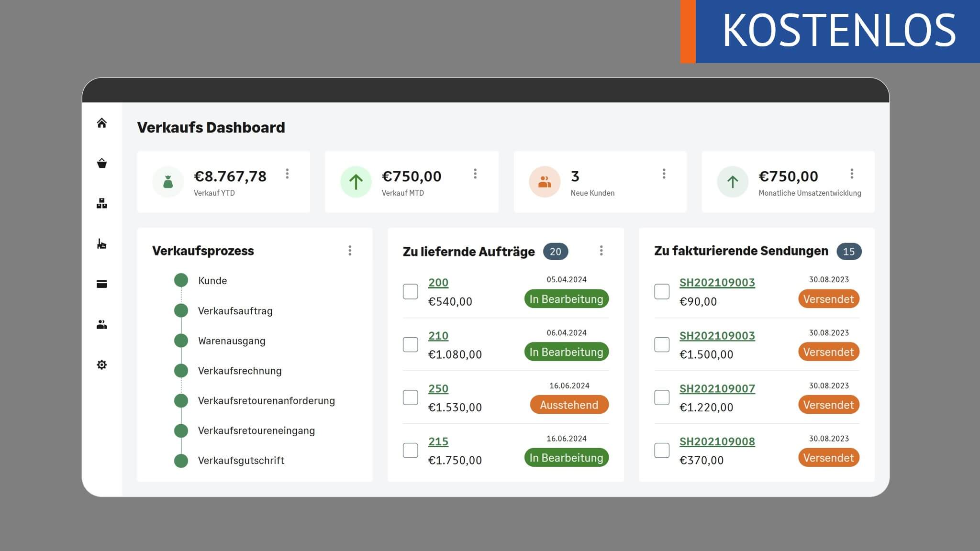Click the Neue Kunden people icon
Viewport: 980px width, 551px height.
(545, 182)
